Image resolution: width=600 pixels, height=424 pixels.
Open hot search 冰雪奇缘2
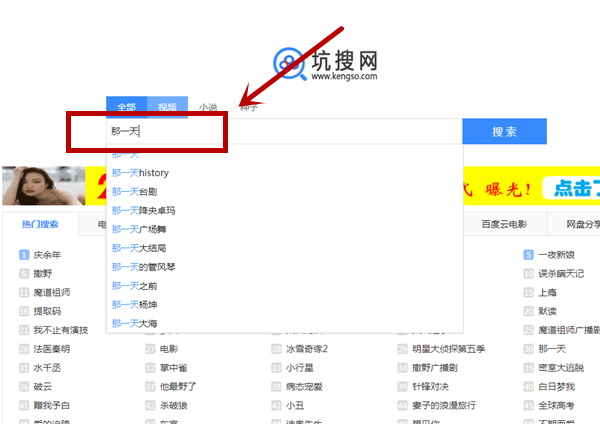[307, 349]
